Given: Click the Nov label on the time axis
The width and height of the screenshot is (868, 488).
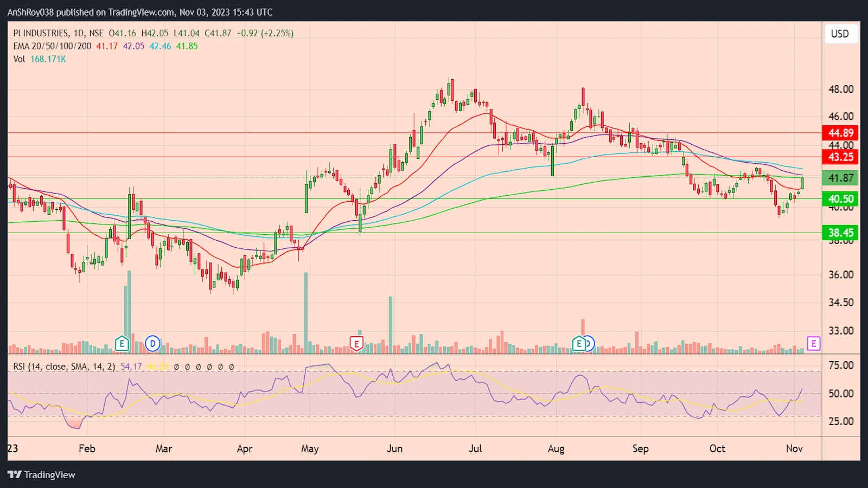Looking at the screenshot, I should (794, 449).
